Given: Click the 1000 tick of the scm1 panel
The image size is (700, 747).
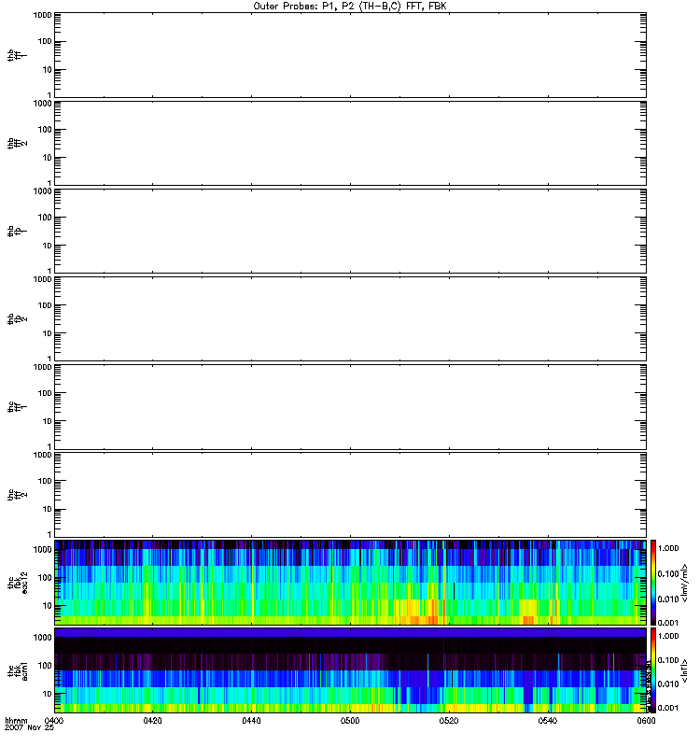Looking at the screenshot, I should tap(42, 638).
